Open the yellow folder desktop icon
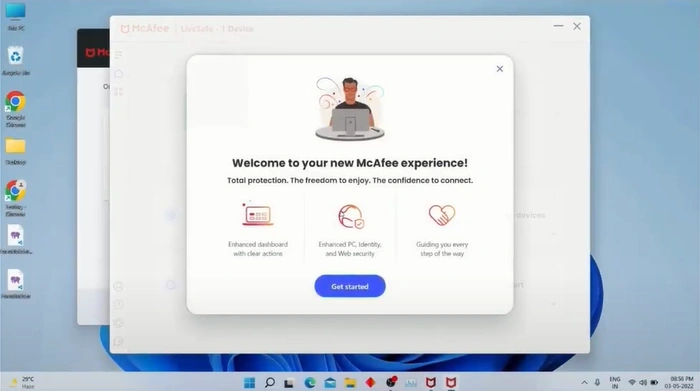The height and width of the screenshot is (391, 700). 16,151
